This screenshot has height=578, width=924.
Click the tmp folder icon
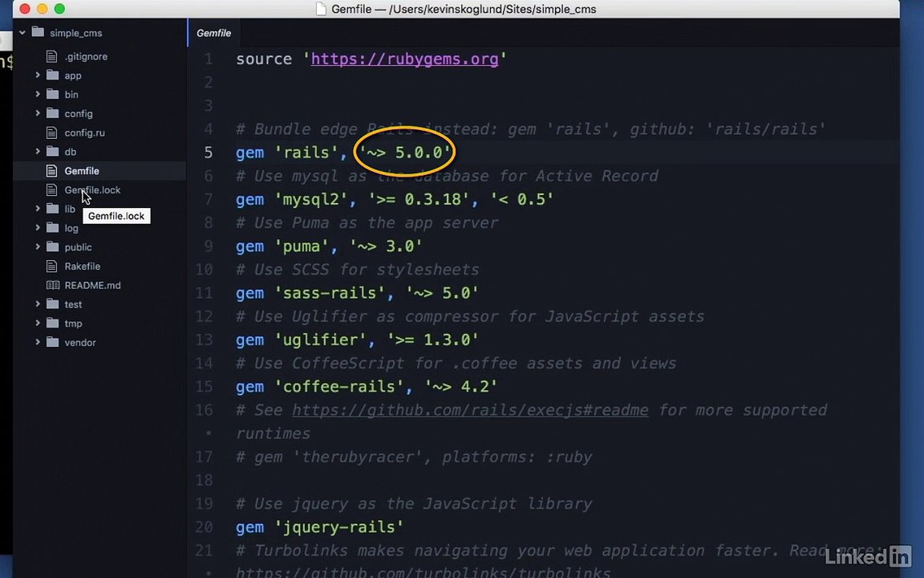tap(52, 323)
